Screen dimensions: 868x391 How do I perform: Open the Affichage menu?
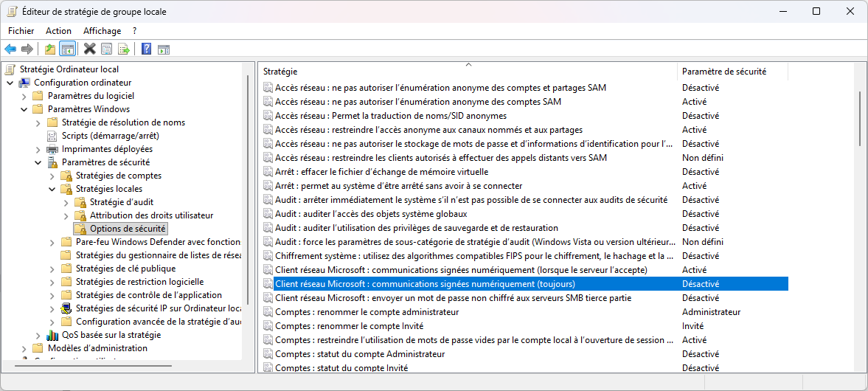pos(102,31)
